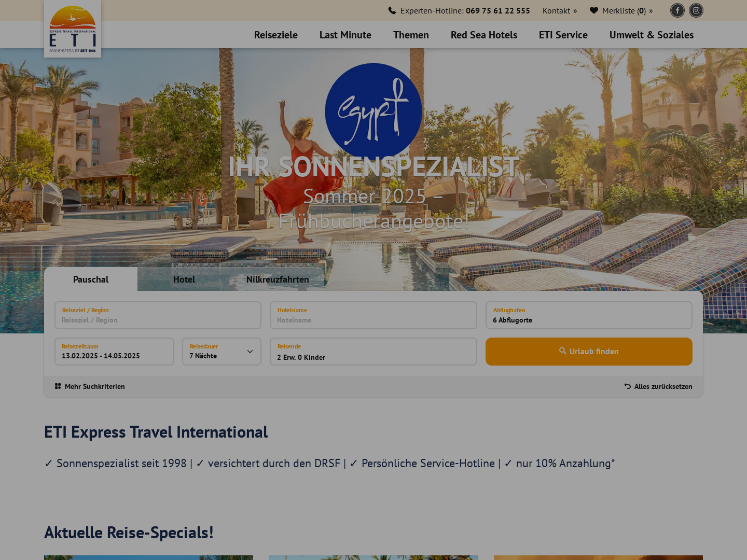747x560 pixels.
Task: Switch to the Nilkreuzfahrten tab
Action: (278, 279)
